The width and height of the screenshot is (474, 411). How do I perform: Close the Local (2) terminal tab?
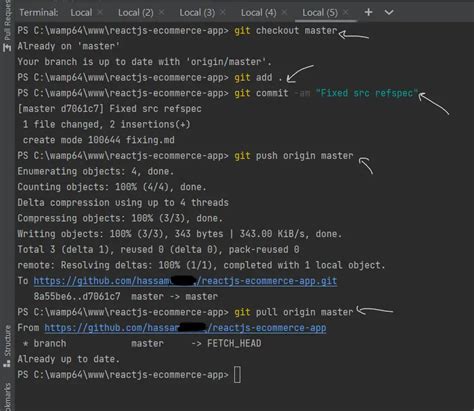point(161,12)
